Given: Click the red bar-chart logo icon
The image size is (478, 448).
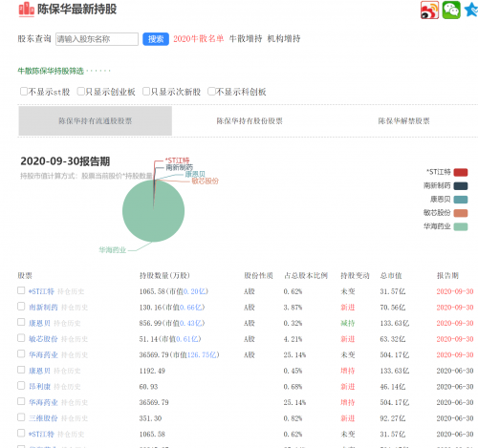Looking at the screenshot, I should [x=26, y=10].
